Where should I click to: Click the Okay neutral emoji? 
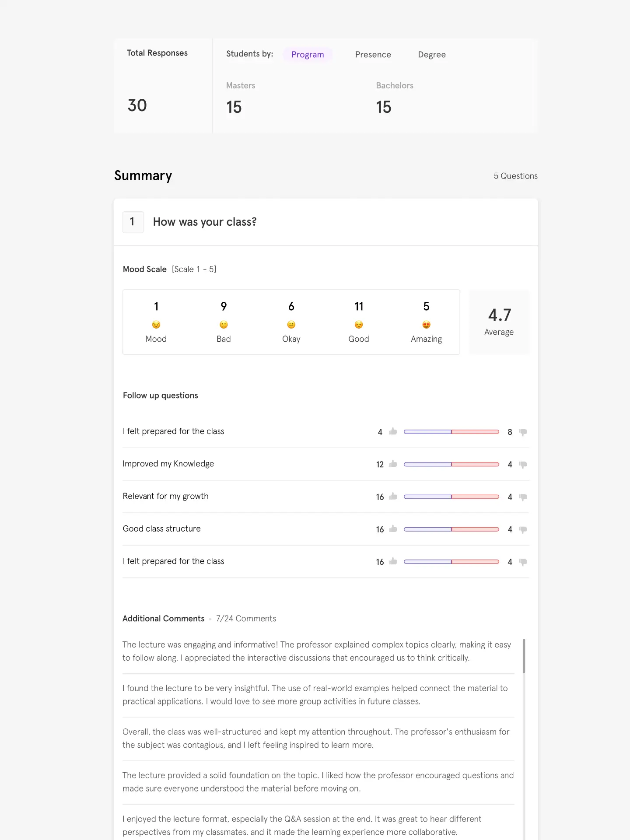[x=291, y=325]
